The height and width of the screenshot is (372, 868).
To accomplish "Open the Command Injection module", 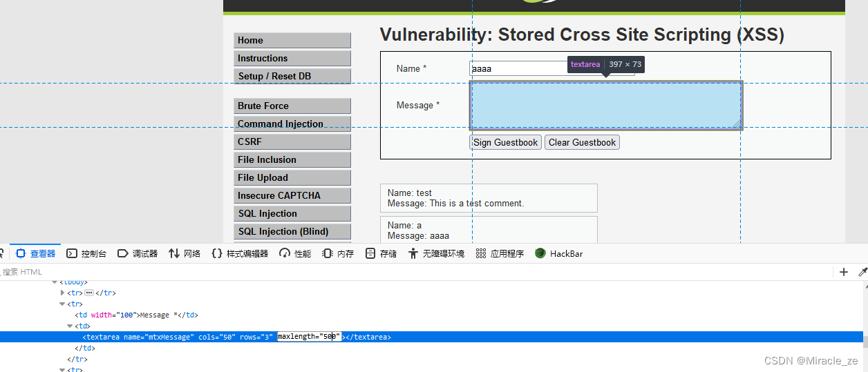I will click(x=292, y=124).
